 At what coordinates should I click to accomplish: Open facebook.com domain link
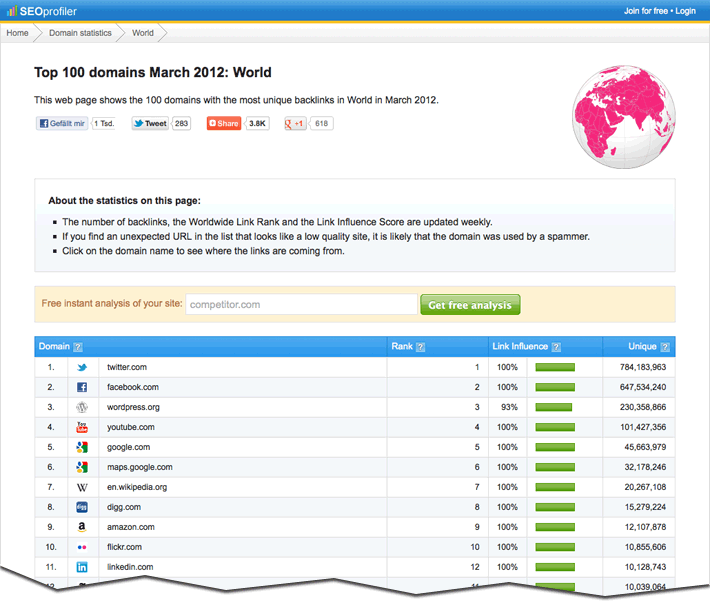[x=133, y=387]
